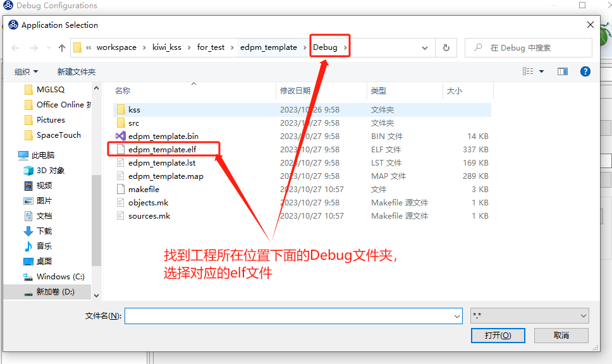Open Office Online folder in navigation pane
Image resolution: width=612 pixels, height=364 pixels.
click(58, 104)
